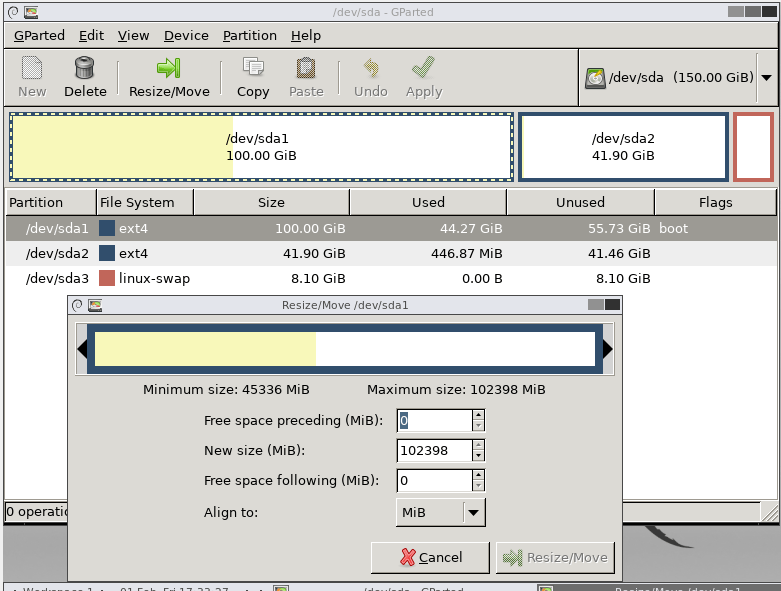
Task: Click the Cancel button in dialog
Action: pos(430,558)
